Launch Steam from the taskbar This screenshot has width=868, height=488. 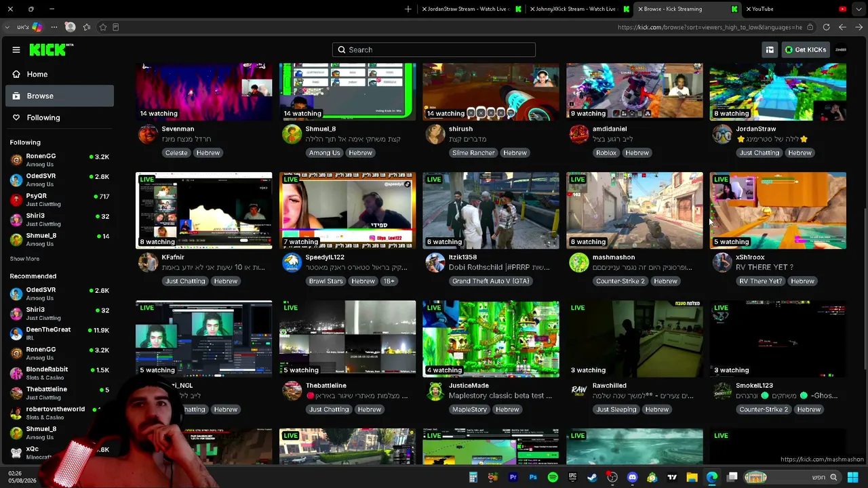(x=592, y=478)
